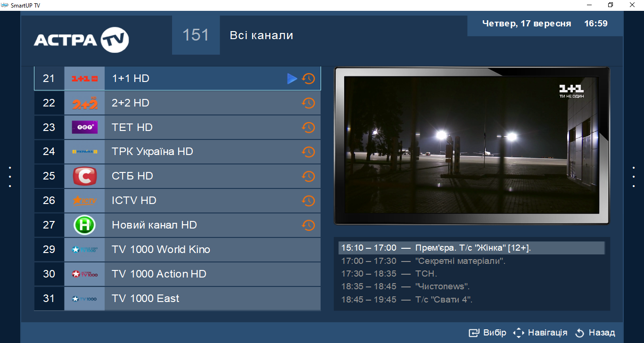Click channel number 22
This screenshot has width=644, height=343.
[49, 103]
